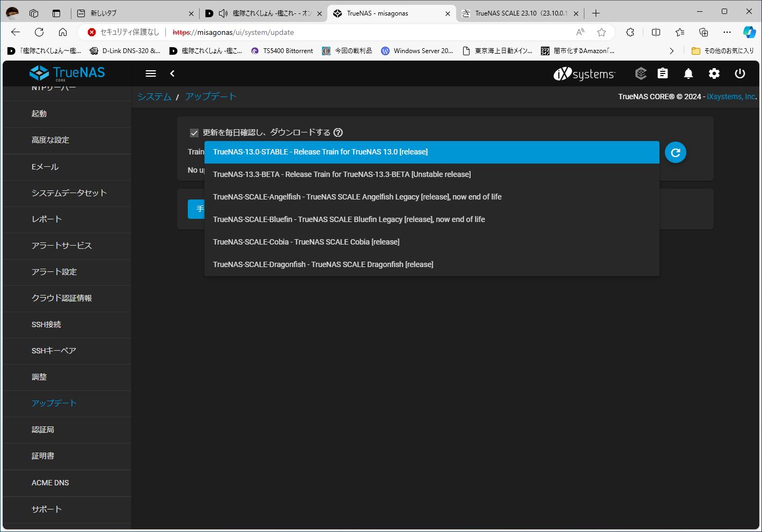This screenshot has height=532, width=762.
Task: Open the TrueNAS CORE logo home link
Action: tap(67, 73)
